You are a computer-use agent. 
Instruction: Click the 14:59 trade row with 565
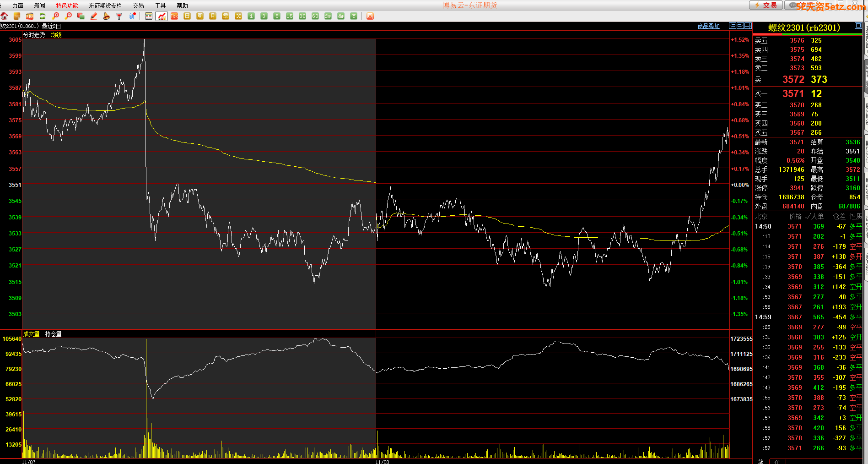(x=808, y=317)
